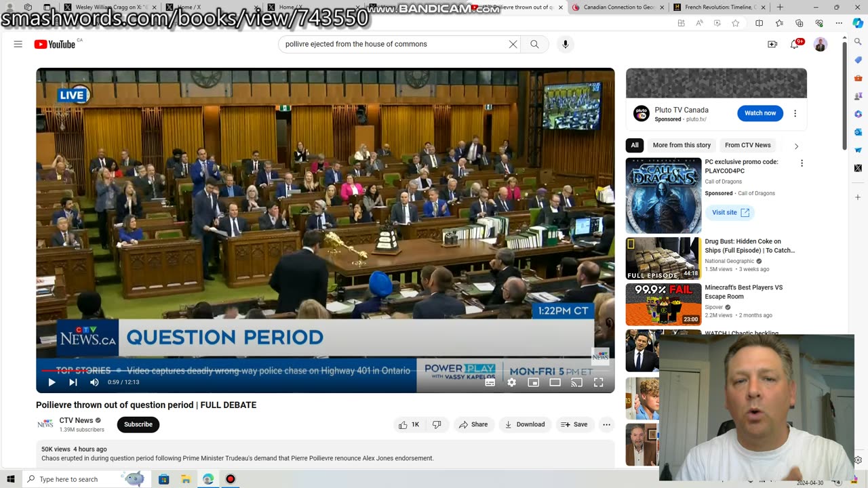Dislike the video with thumbs down
The image size is (868, 488).
(x=437, y=424)
